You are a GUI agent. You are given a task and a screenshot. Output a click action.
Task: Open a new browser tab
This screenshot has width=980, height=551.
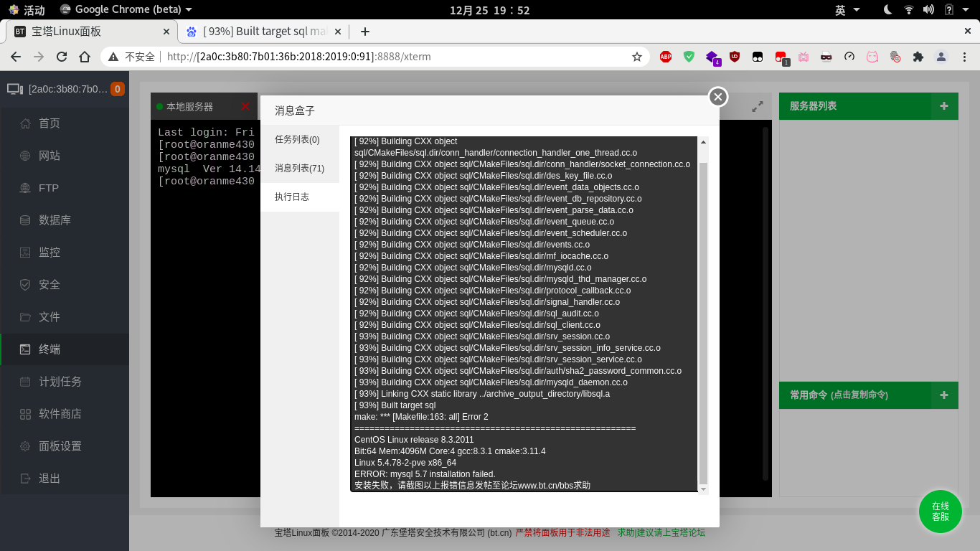(365, 32)
